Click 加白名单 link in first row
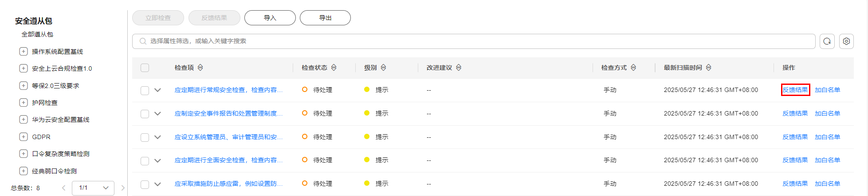This screenshot has width=868, height=196. 827,90
